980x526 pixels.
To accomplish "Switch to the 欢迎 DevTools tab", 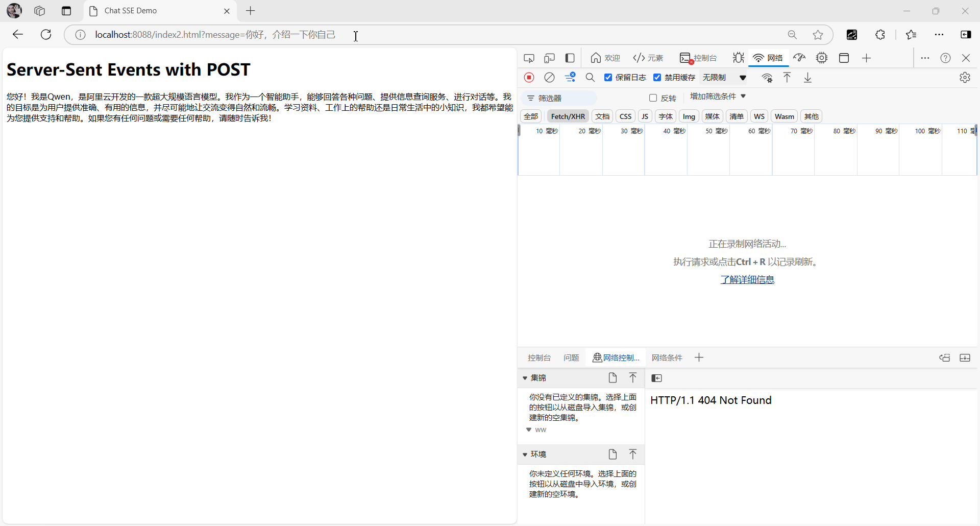I will pyautogui.click(x=605, y=58).
